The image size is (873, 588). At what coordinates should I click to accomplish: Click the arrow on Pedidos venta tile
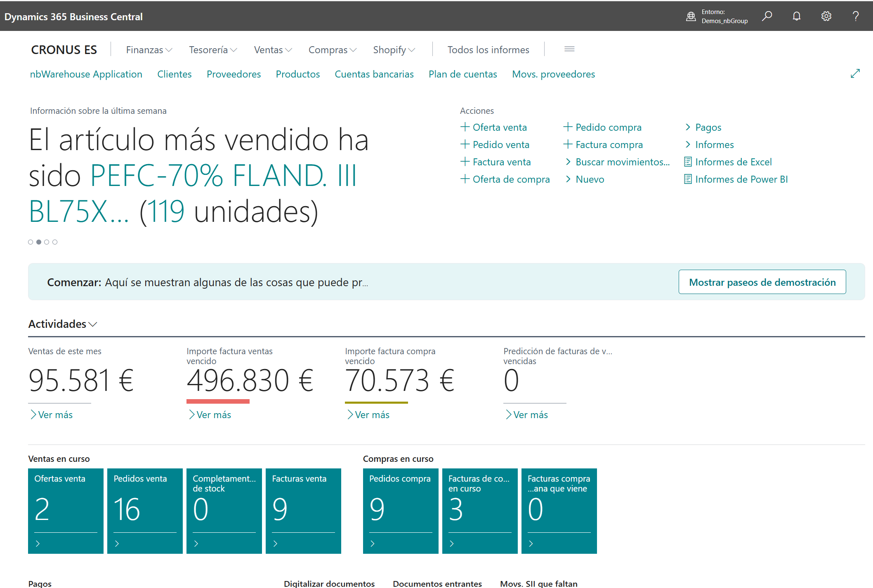click(x=117, y=543)
